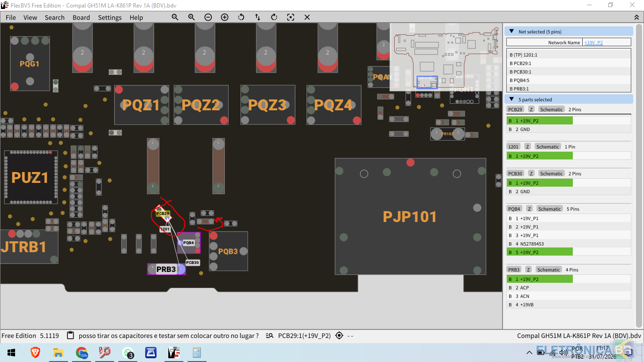Click the PRB3 part name button in panel
Image resolution: width=644 pixels, height=362 pixels.
tap(514, 270)
